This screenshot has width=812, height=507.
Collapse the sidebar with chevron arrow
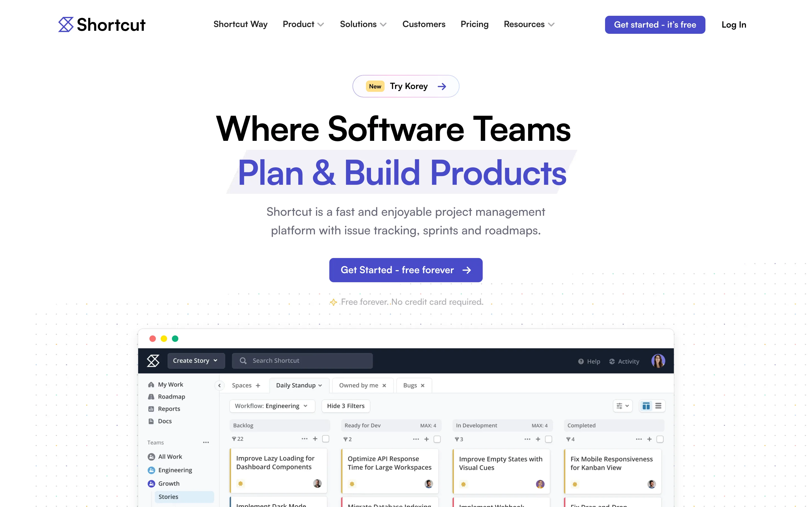pos(219,385)
